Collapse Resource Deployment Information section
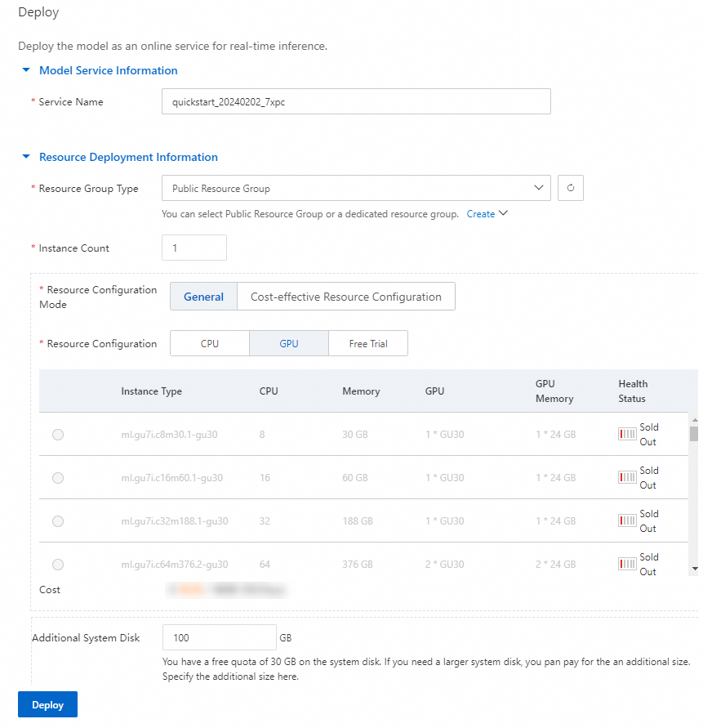This screenshot has height=728, width=703. [27, 157]
